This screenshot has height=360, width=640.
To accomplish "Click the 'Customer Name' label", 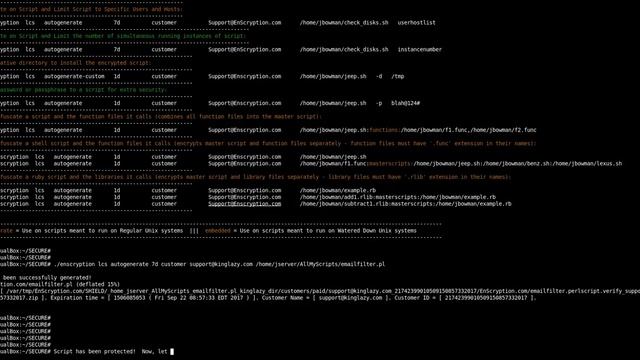I will click(x=282, y=298).
